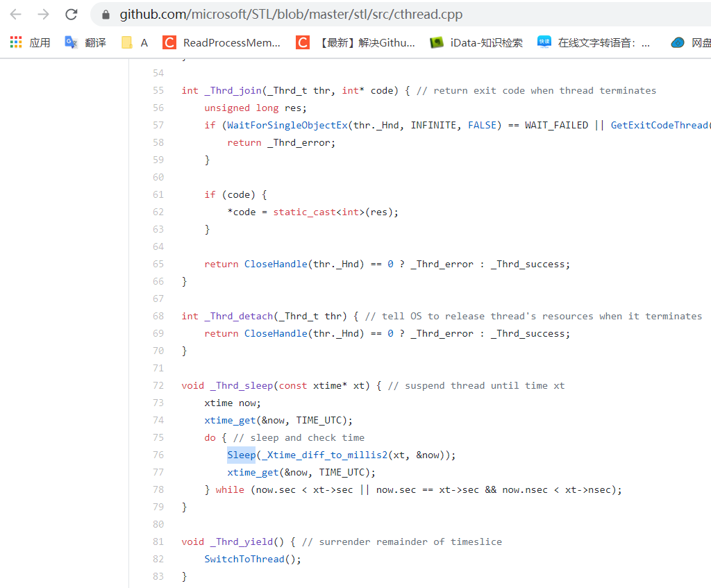Click the while keyword on line 78
Viewport: 711px width, 588px height.
pos(230,489)
